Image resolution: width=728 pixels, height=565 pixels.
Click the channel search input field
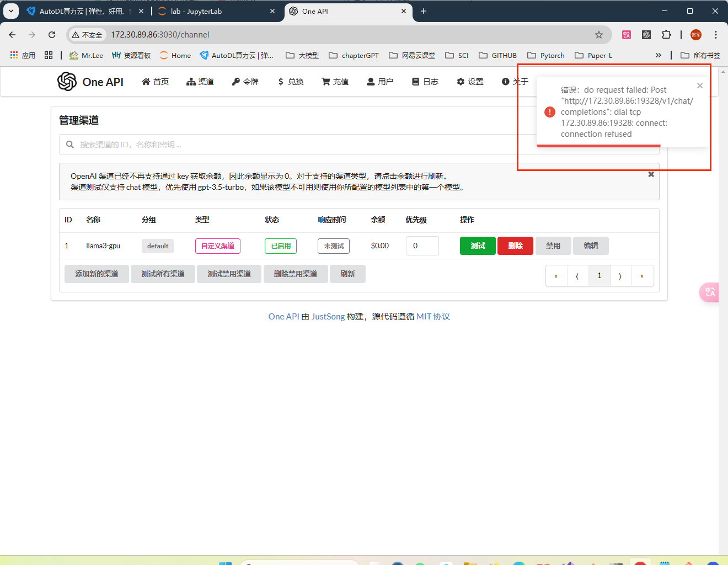pyautogui.click(x=298, y=145)
